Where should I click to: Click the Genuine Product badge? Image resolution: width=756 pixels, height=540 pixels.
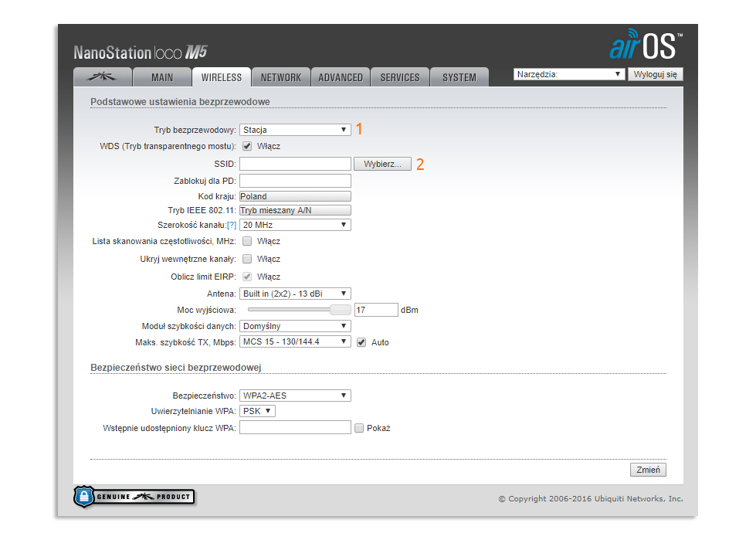134,497
